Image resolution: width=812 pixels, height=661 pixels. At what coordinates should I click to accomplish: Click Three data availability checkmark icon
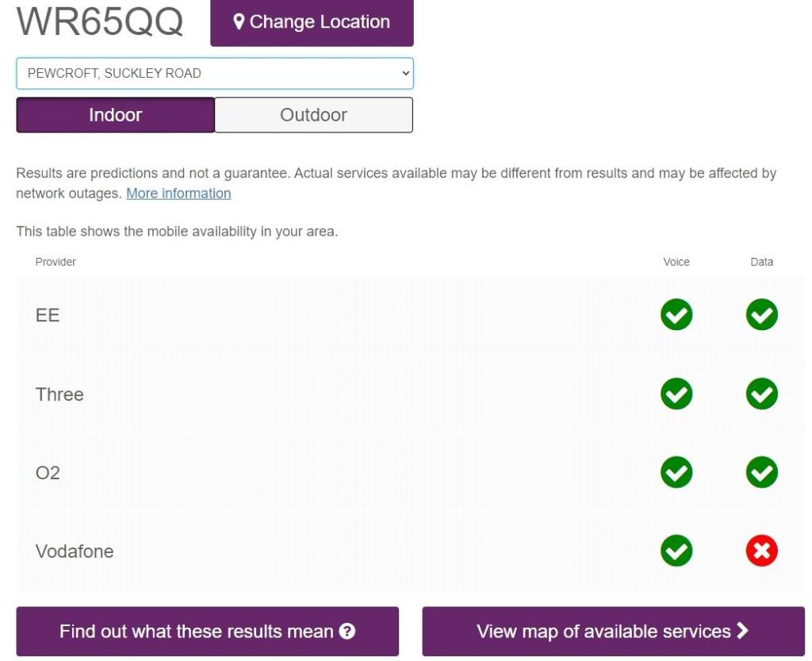761,394
